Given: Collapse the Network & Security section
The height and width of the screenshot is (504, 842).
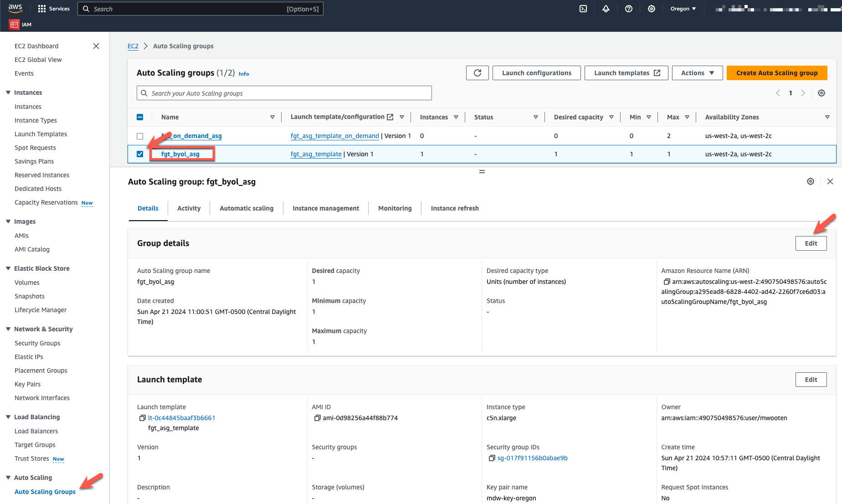Looking at the screenshot, I should click(8, 329).
